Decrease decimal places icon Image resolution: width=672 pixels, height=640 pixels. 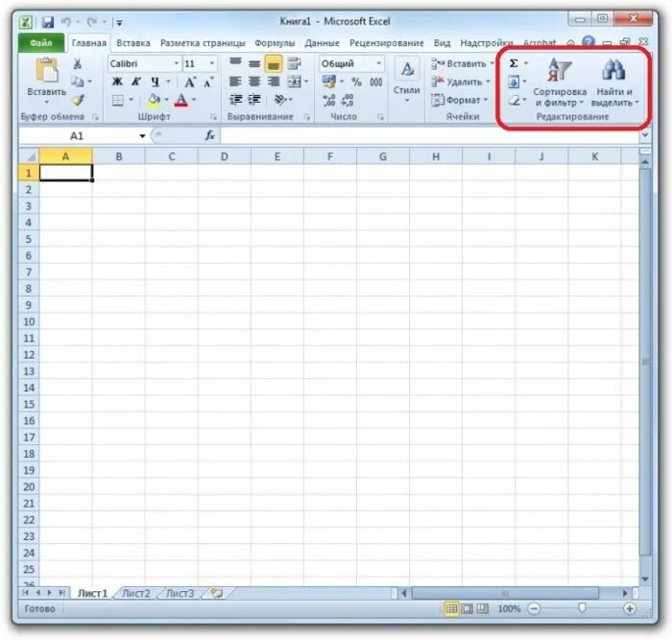(348, 100)
